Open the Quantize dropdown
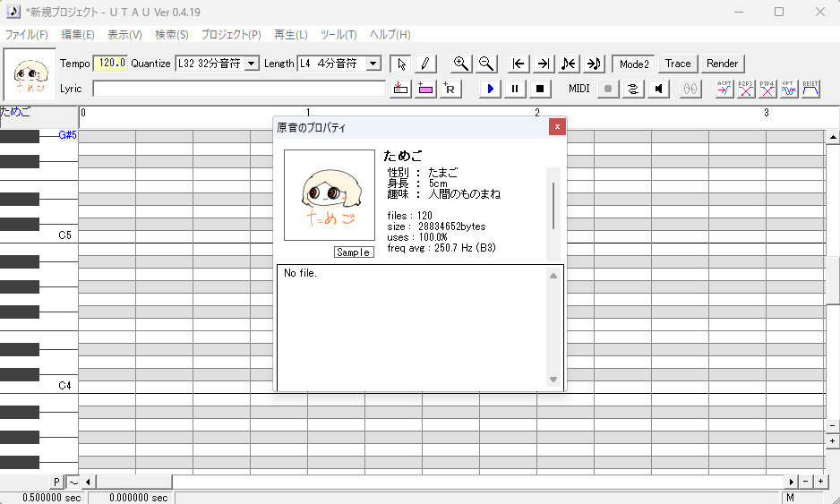 [252, 64]
